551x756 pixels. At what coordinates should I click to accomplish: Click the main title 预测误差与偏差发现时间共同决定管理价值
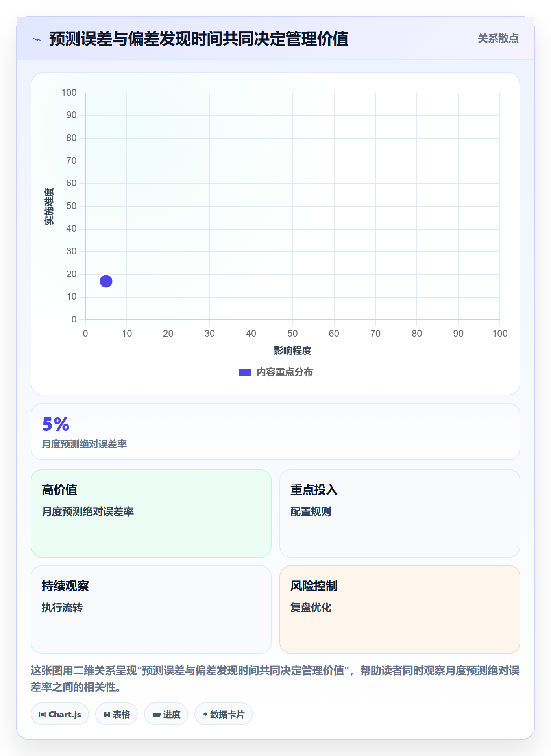coord(199,39)
